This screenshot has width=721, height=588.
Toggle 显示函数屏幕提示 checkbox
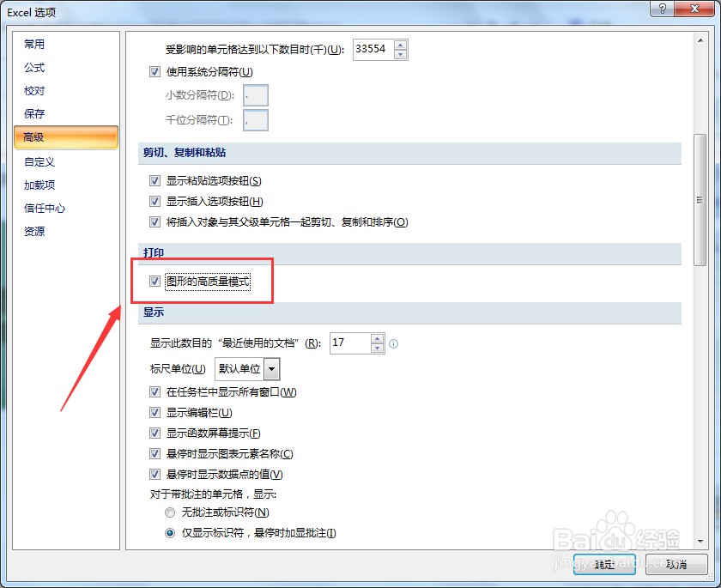pyautogui.click(x=155, y=433)
